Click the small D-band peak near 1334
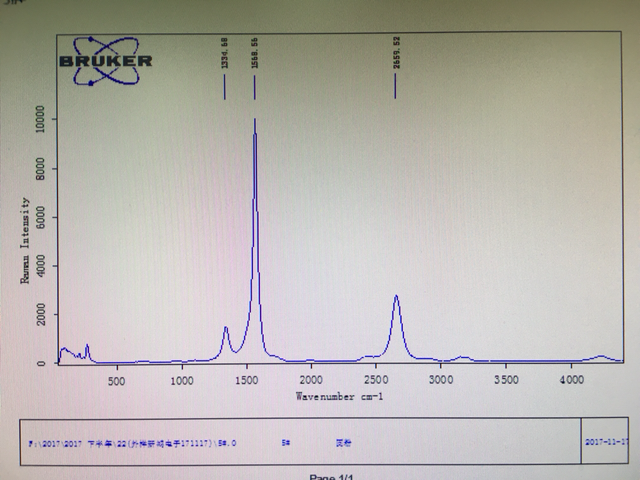 (x=225, y=328)
